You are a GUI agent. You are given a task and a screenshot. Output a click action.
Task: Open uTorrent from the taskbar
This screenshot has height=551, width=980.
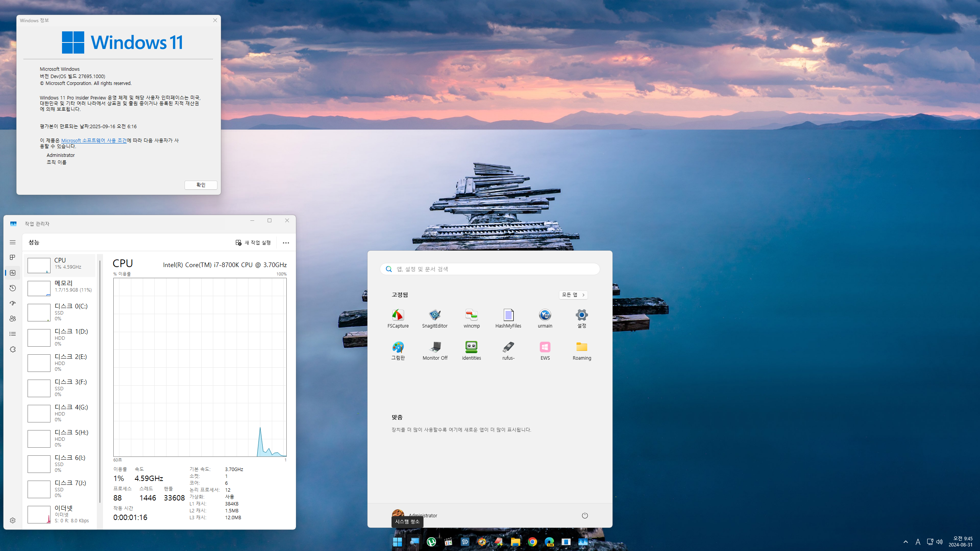431,542
